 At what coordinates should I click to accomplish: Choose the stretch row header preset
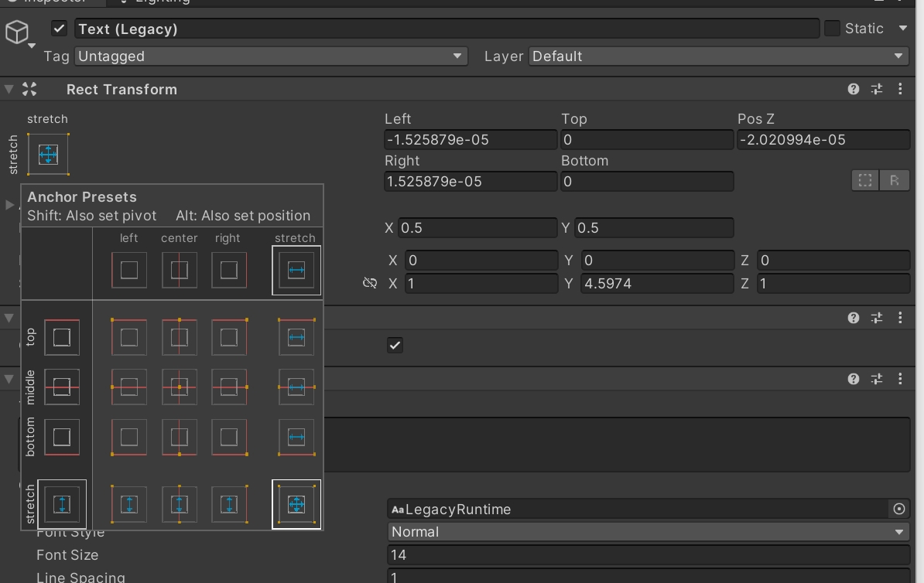tap(62, 504)
